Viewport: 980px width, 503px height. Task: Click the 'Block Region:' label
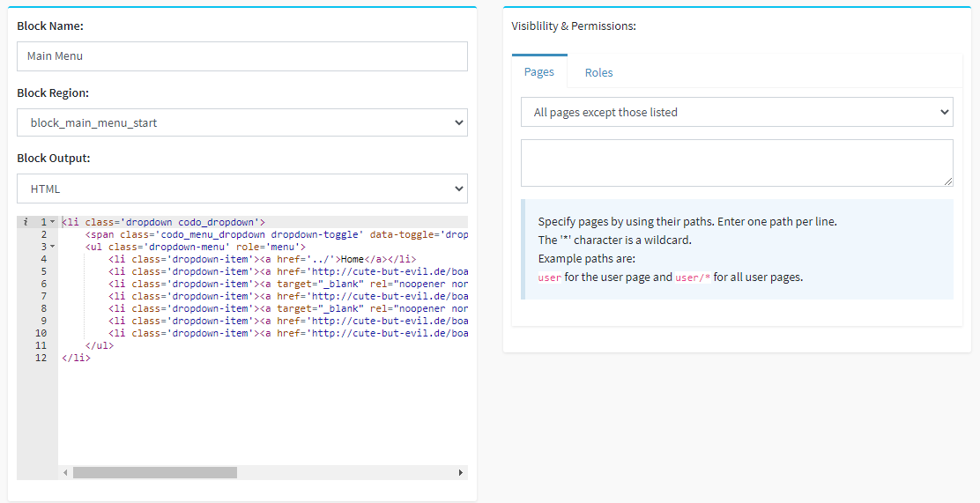pos(53,92)
